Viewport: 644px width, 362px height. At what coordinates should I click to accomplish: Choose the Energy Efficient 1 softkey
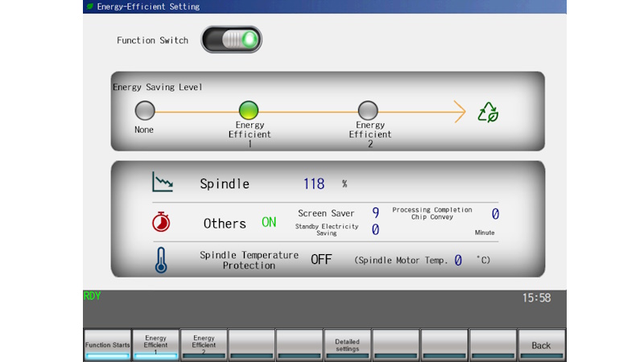(155, 345)
